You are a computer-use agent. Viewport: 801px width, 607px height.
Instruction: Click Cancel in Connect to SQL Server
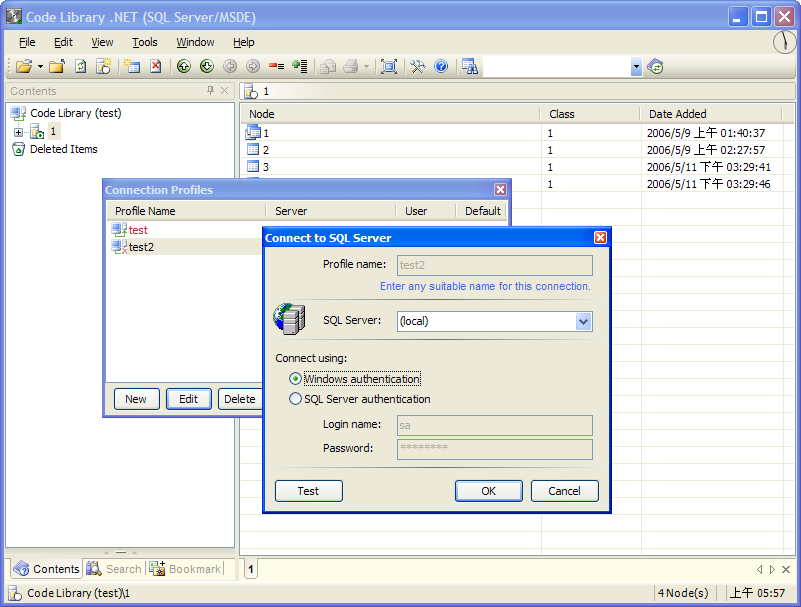pos(564,491)
